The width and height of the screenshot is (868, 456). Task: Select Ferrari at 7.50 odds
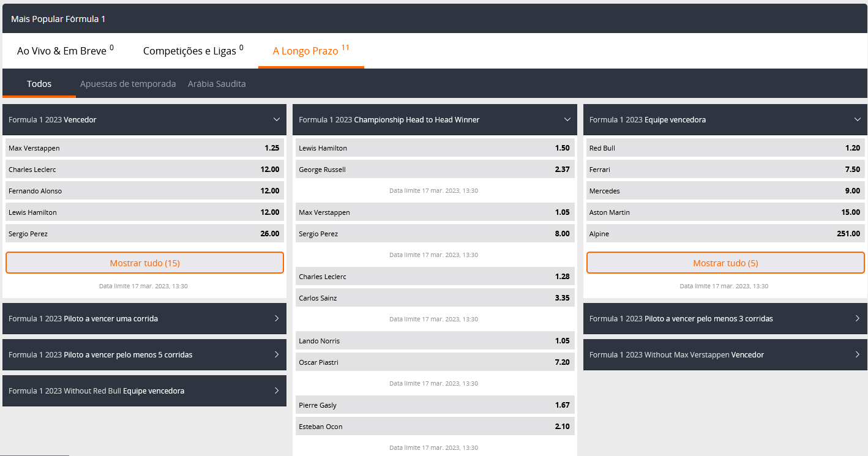point(725,170)
